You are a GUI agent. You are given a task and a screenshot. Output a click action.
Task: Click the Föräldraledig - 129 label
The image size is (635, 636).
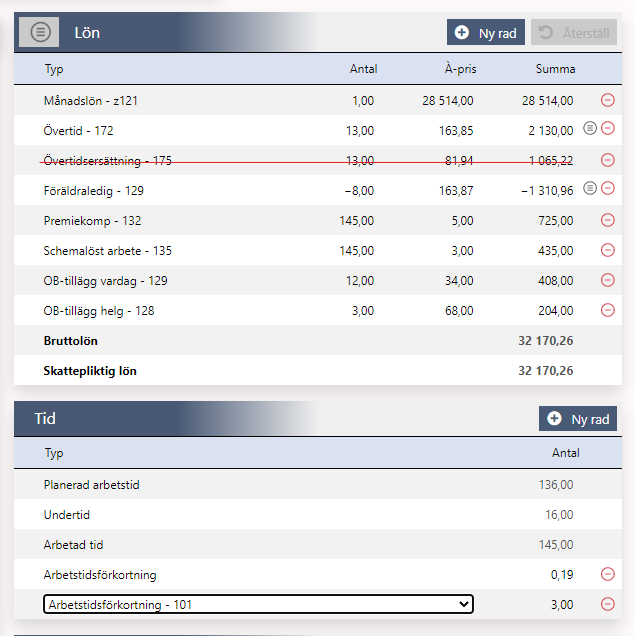pos(93,191)
